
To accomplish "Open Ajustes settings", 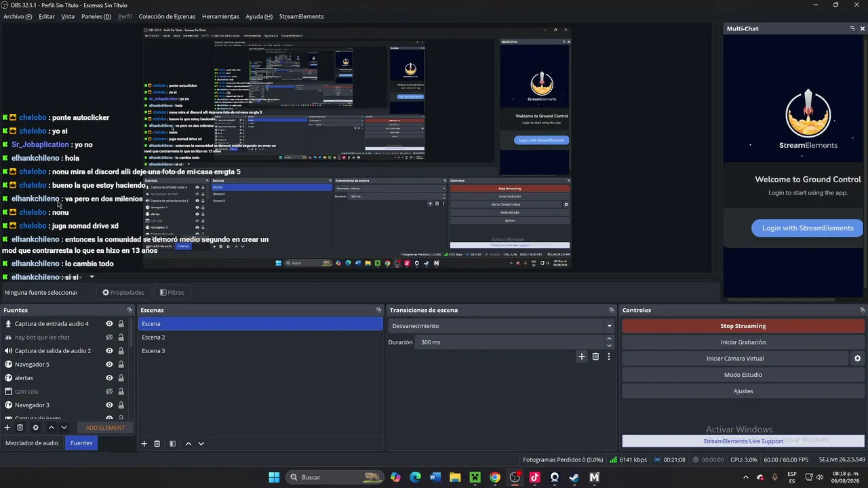I will click(x=743, y=391).
